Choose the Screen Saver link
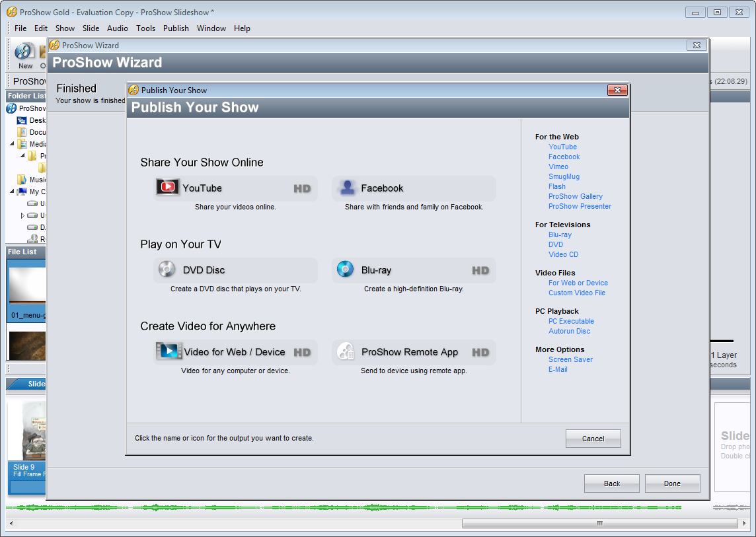 (x=571, y=359)
